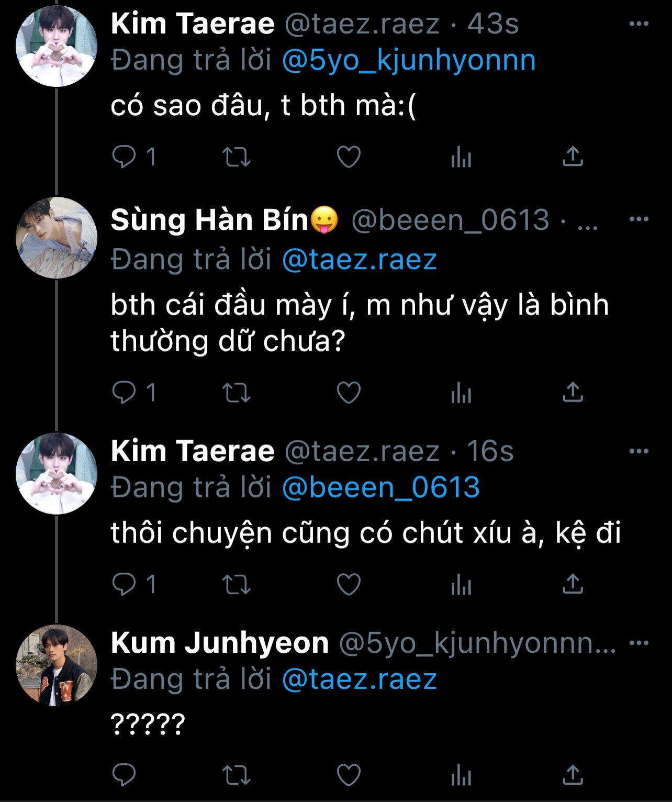The width and height of the screenshot is (672, 802).
Task: Retweet Sùng Hàn Bín's reply
Action: [x=237, y=393]
